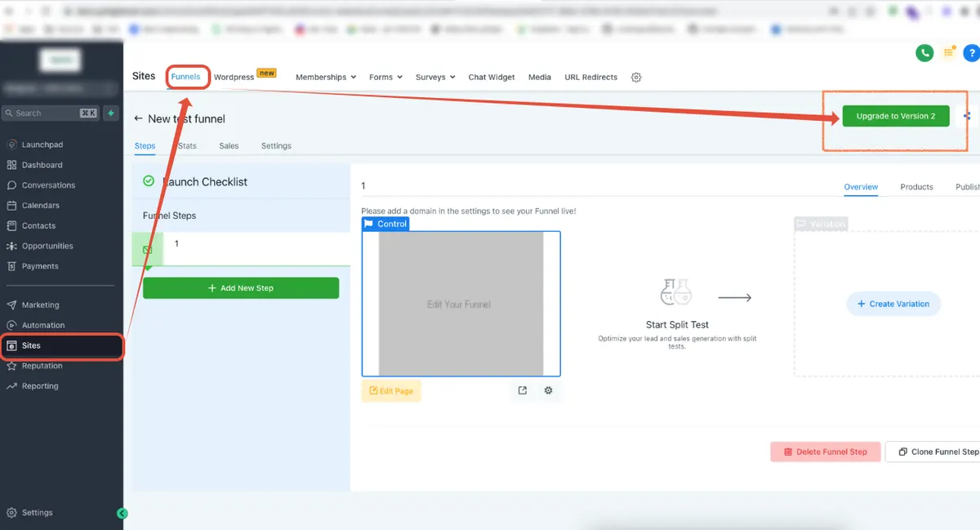Screen dimensions: 980x530
Task: Click the Delete Funnel Step button
Action: [x=826, y=452]
